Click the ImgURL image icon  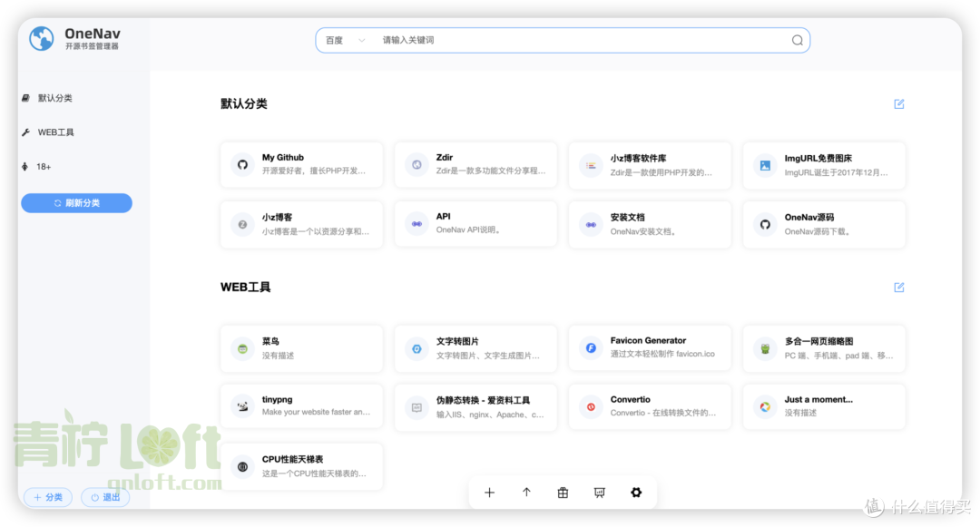pyautogui.click(x=765, y=165)
